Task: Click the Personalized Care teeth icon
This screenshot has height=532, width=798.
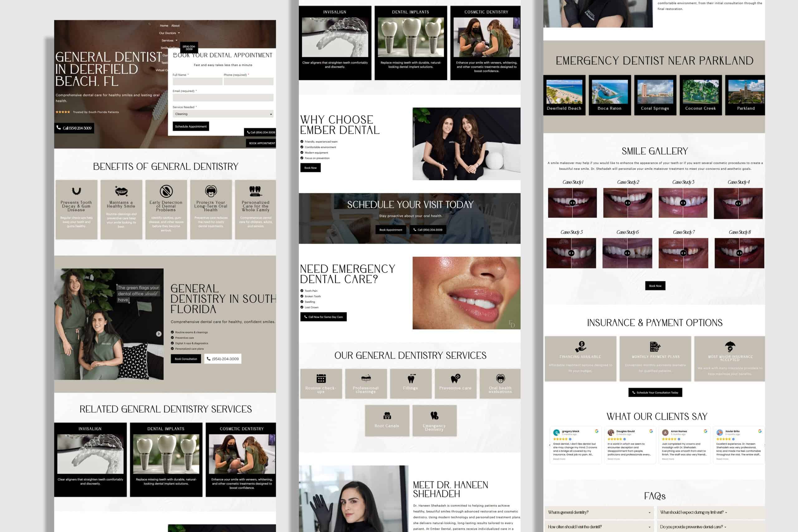Action: click(255, 191)
